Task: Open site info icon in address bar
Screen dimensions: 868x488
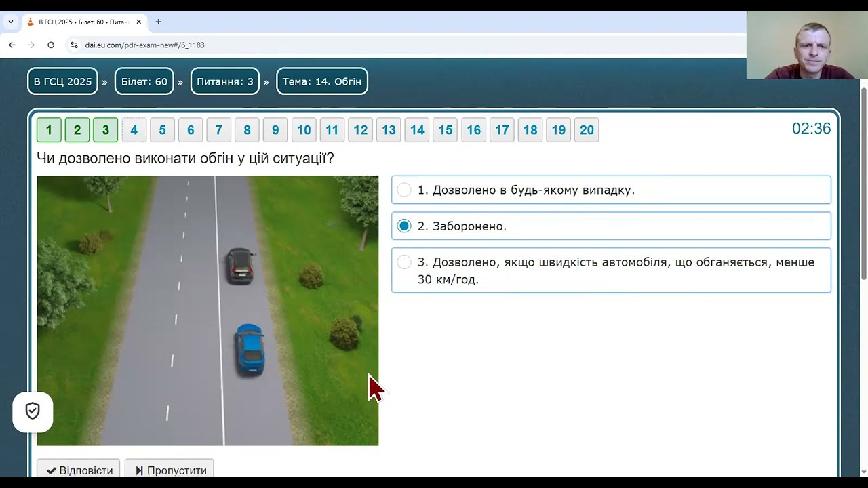Action: coord(75,45)
